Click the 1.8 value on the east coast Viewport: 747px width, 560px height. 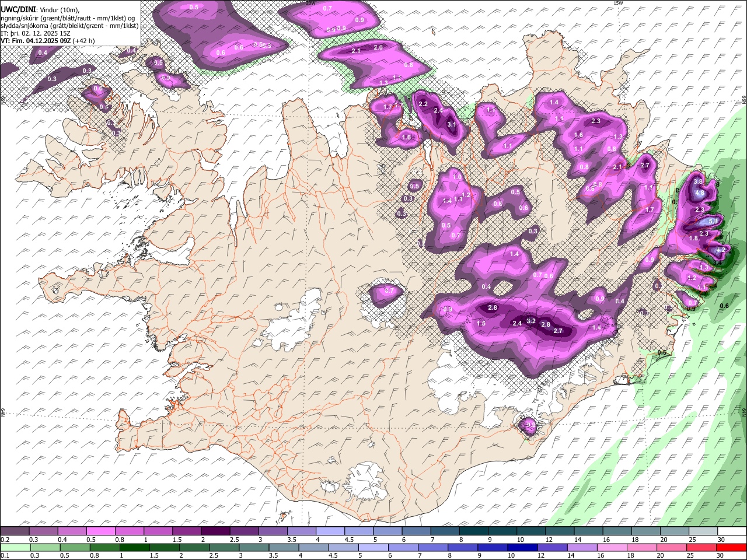pyautogui.click(x=693, y=238)
